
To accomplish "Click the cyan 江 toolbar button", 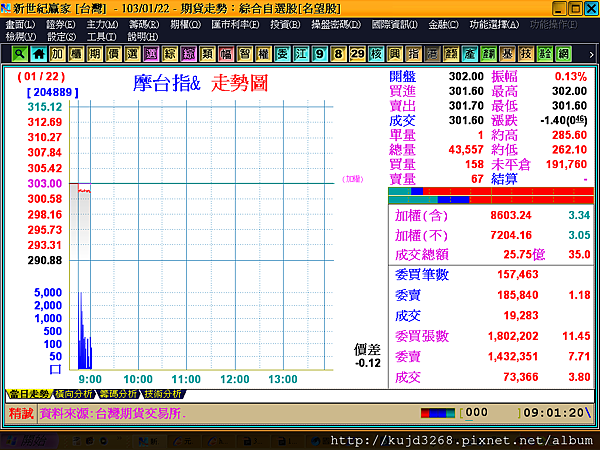I will pyautogui.click(x=301, y=54).
